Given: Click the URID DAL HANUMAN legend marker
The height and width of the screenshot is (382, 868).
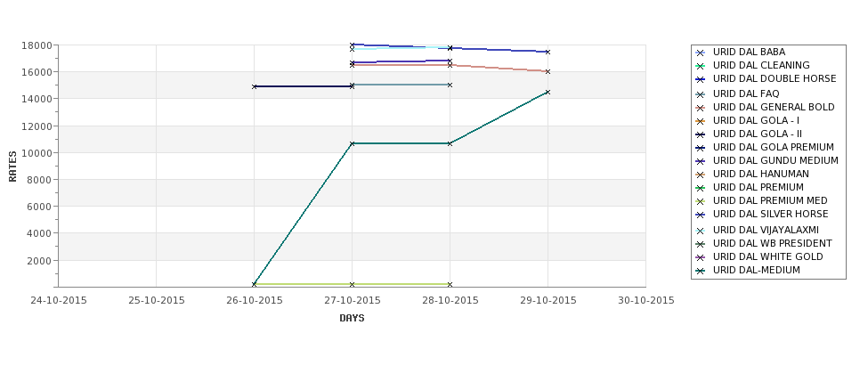Looking at the screenshot, I should [701, 175].
